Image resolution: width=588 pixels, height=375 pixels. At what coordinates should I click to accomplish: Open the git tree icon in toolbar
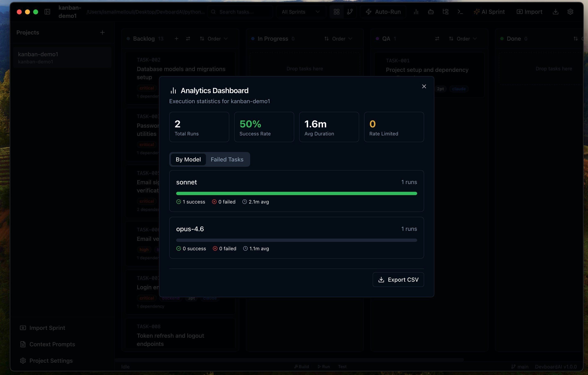click(x=445, y=11)
